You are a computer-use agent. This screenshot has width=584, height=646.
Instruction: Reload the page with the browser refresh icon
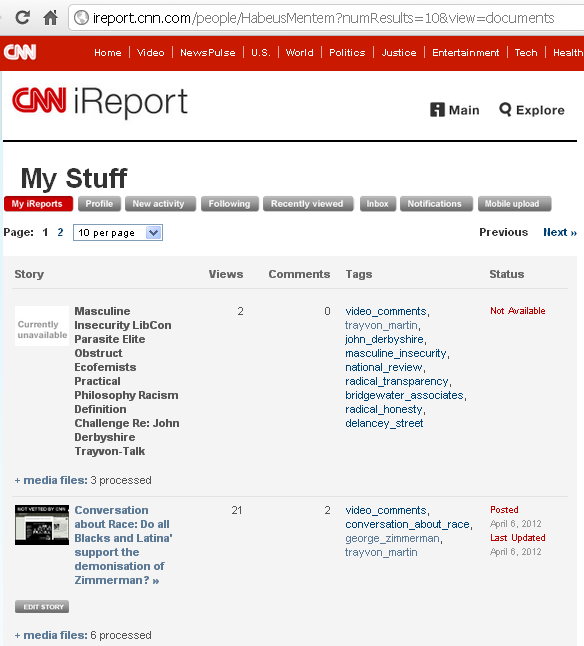tap(22, 17)
